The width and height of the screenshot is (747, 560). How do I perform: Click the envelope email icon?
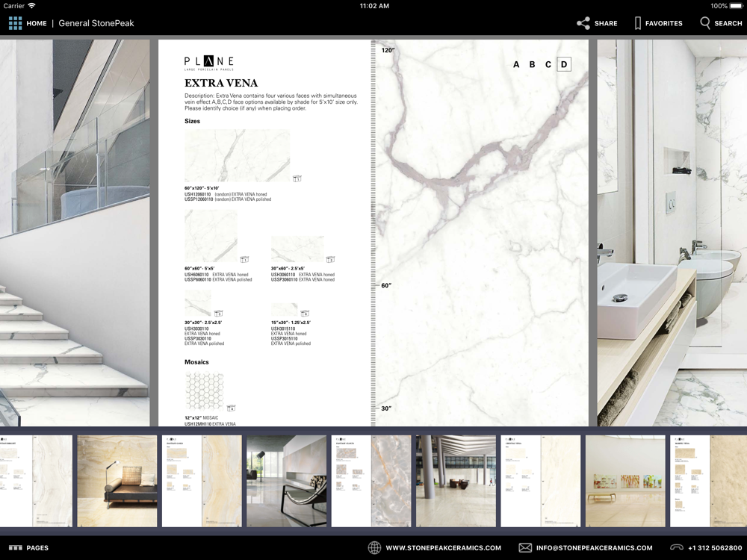coord(525,547)
